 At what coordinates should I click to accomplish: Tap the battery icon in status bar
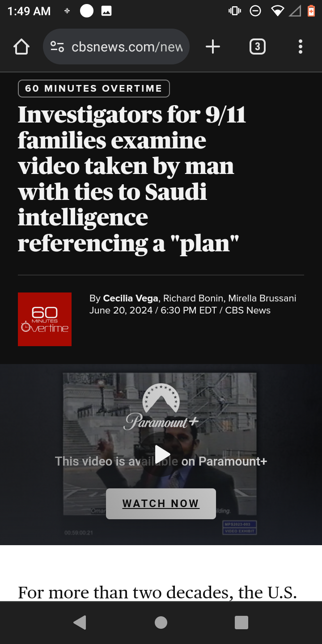tap(311, 11)
